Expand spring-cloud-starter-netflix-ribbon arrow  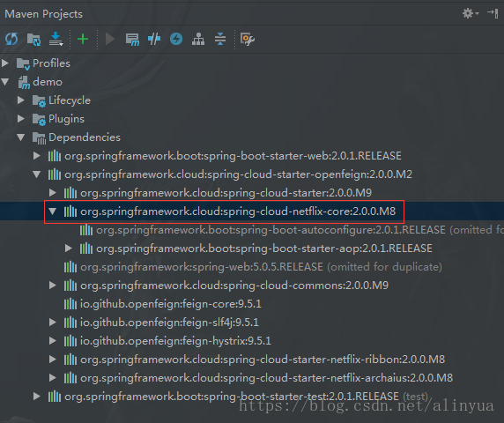pyautogui.click(x=53, y=359)
